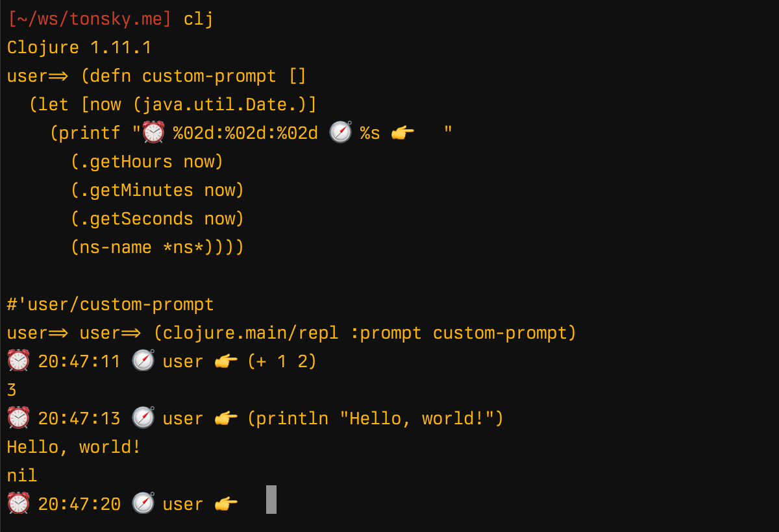This screenshot has width=779, height=532.
Task: Click the (.getMinutes now) line
Action: 157,190
